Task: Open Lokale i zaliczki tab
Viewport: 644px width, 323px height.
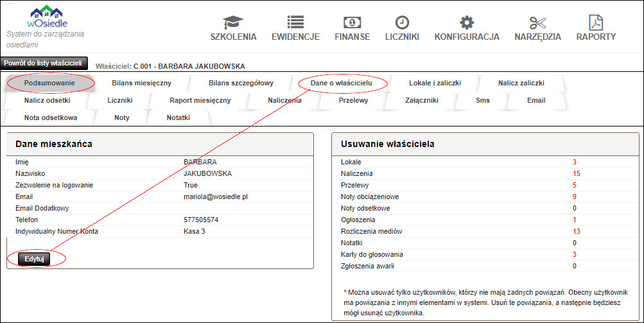Action: tap(435, 83)
